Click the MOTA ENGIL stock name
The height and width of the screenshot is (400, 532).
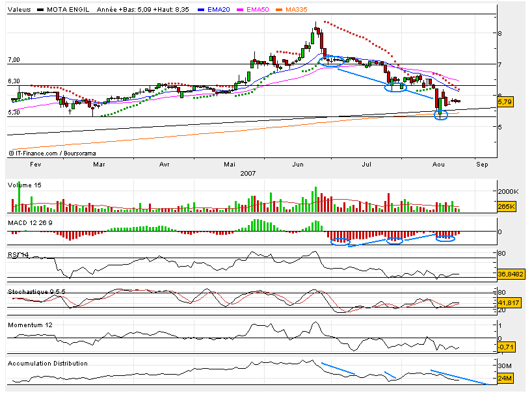point(68,10)
